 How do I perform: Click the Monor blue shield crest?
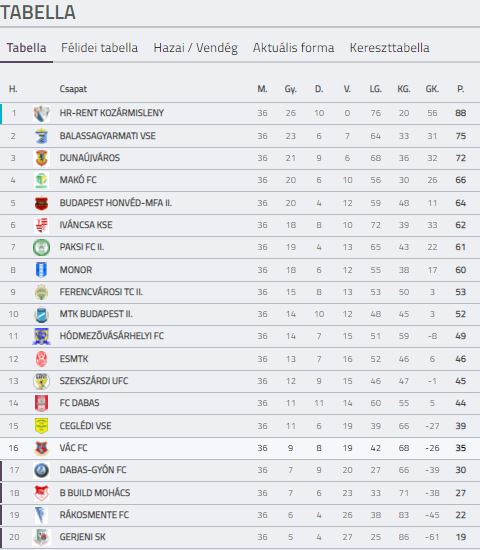41,270
